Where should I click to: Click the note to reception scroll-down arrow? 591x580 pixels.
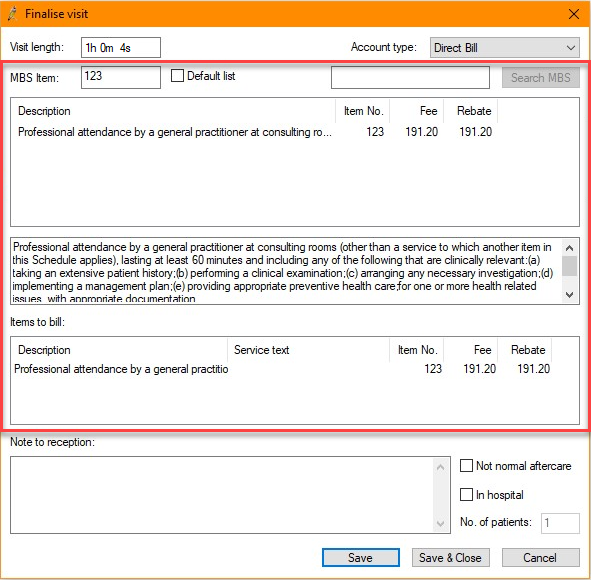click(440, 523)
